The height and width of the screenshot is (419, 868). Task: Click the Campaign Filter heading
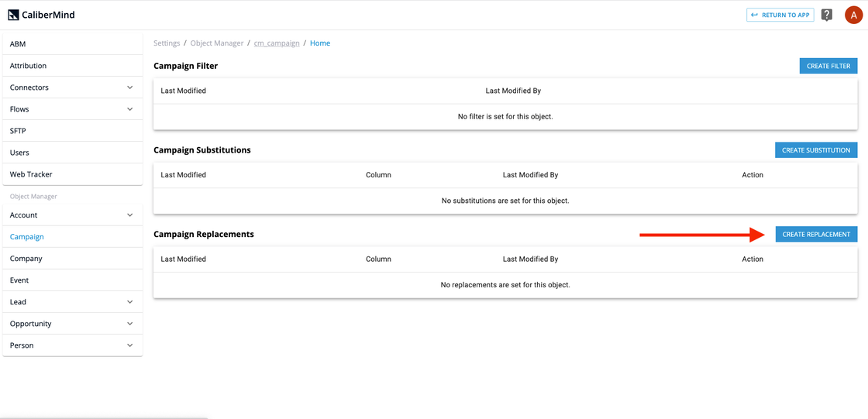click(185, 66)
